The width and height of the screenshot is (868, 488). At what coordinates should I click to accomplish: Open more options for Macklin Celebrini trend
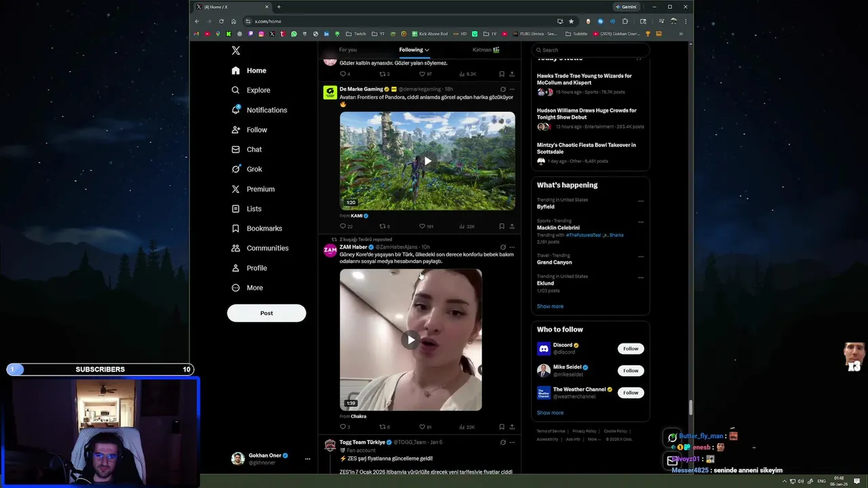click(641, 222)
